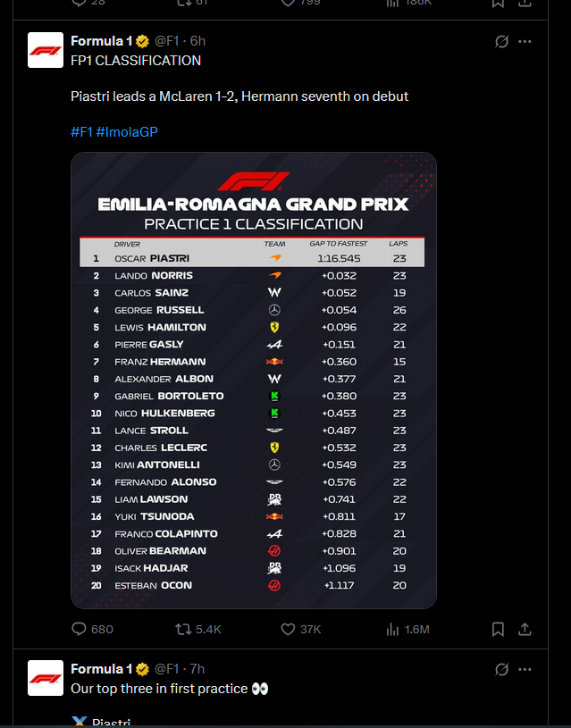View analytics for the FP1 Classification post
This screenshot has width=571, height=728.
tap(407, 629)
